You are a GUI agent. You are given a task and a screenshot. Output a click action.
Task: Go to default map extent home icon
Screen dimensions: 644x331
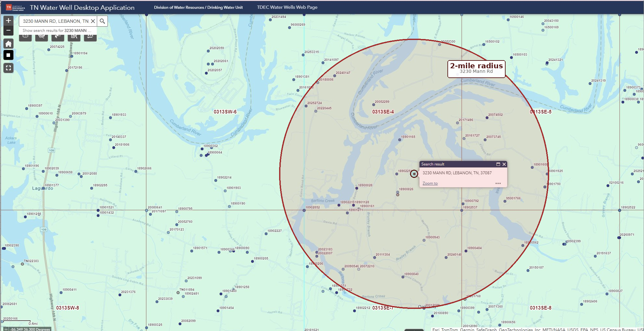pos(8,44)
